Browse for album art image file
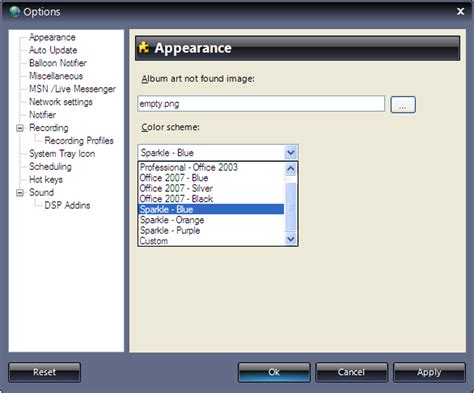 tap(403, 105)
